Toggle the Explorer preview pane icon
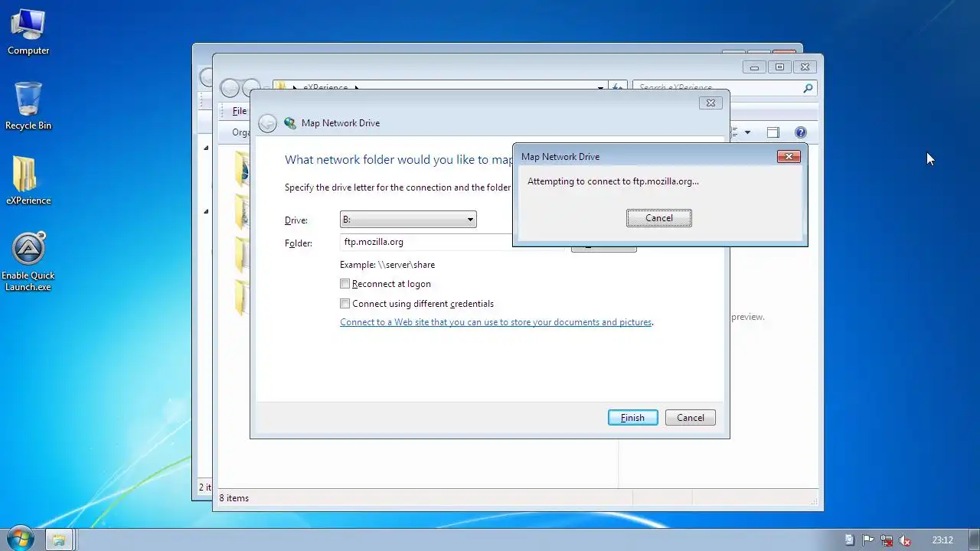Image resolution: width=980 pixels, height=551 pixels. 773,132
